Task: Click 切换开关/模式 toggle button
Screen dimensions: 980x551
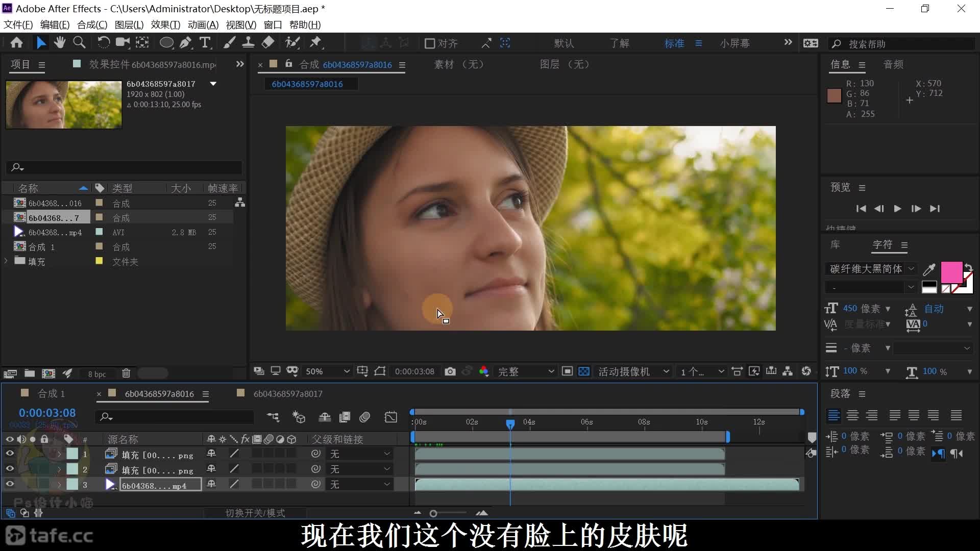Action: click(x=255, y=513)
